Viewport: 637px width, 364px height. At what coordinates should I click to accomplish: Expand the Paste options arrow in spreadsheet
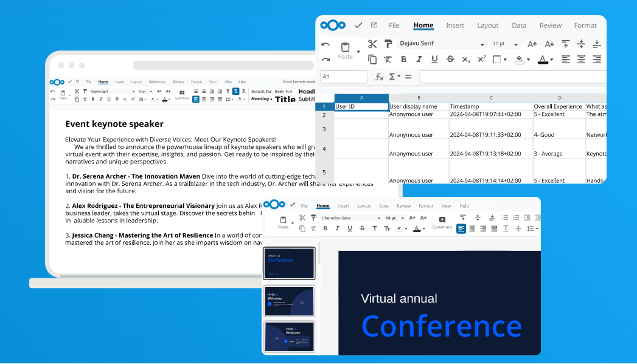[358, 52]
